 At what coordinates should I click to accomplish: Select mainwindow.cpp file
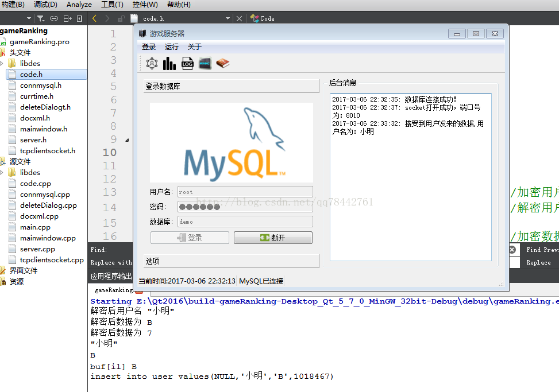pyautogui.click(x=48, y=238)
